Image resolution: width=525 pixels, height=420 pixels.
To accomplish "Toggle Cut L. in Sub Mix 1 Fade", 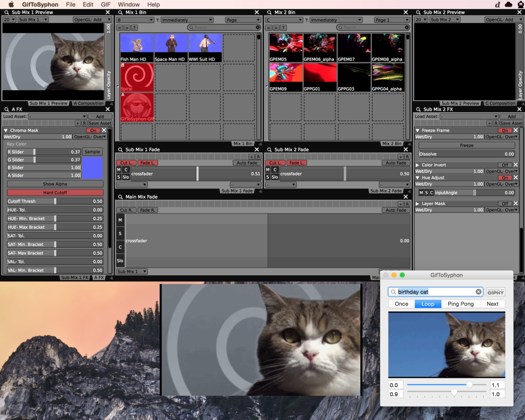I will (x=126, y=163).
